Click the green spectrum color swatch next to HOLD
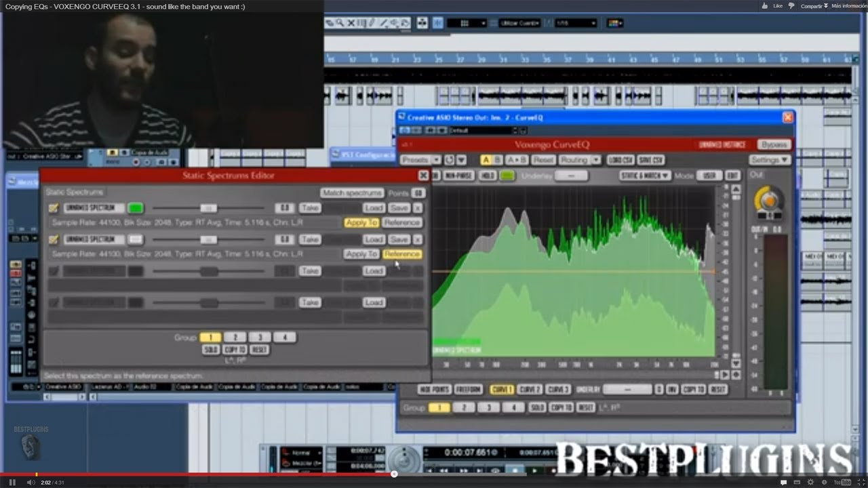868x488 pixels. coord(507,176)
